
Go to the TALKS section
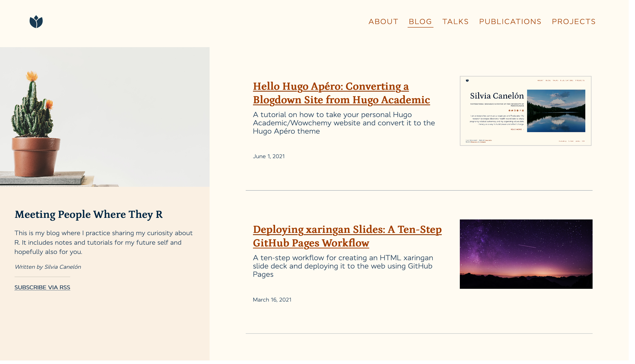tap(455, 22)
